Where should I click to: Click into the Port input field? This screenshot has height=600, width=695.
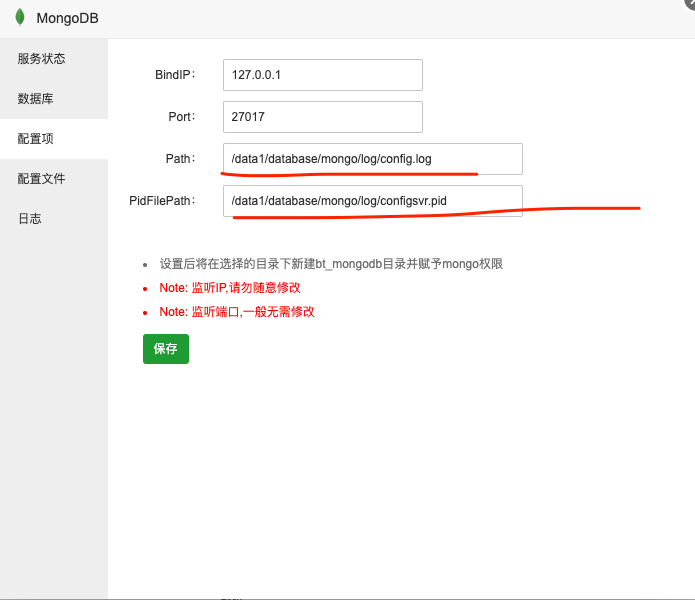[x=323, y=117]
